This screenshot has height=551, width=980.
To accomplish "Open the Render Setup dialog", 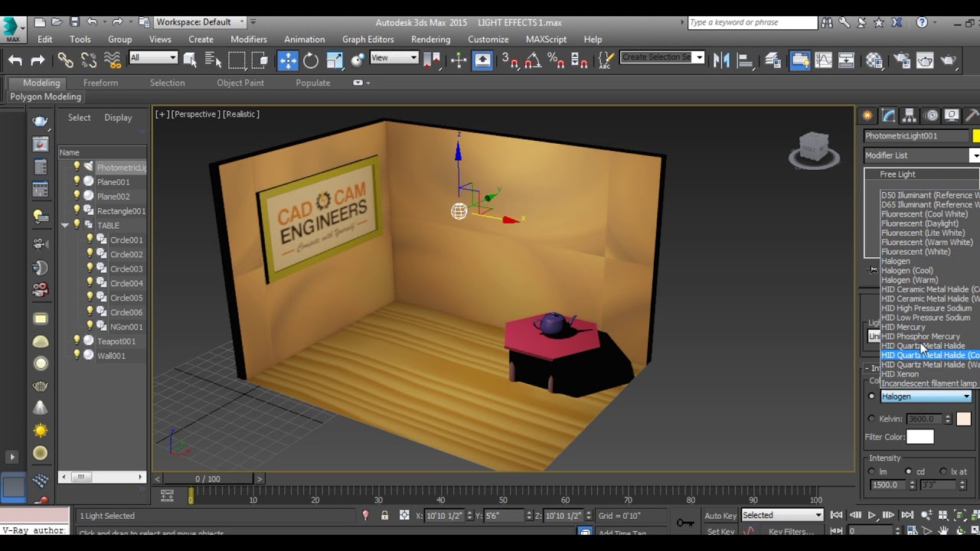I will tap(902, 60).
